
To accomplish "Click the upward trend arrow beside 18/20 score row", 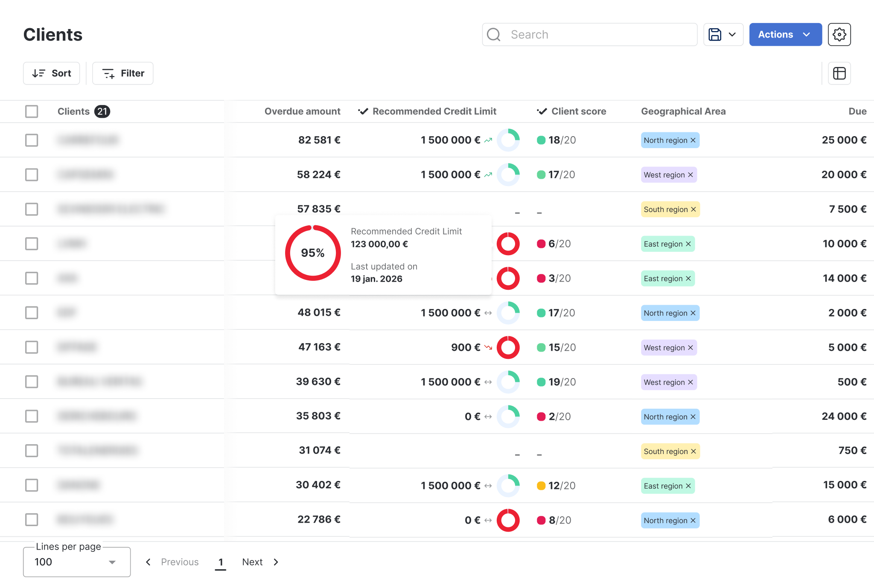I will [x=488, y=140].
